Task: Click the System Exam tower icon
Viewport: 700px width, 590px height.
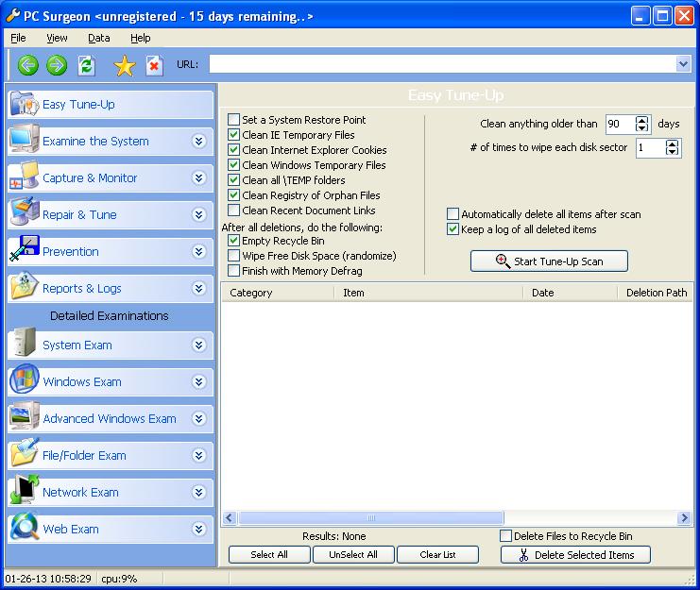Action: [x=25, y=343]
